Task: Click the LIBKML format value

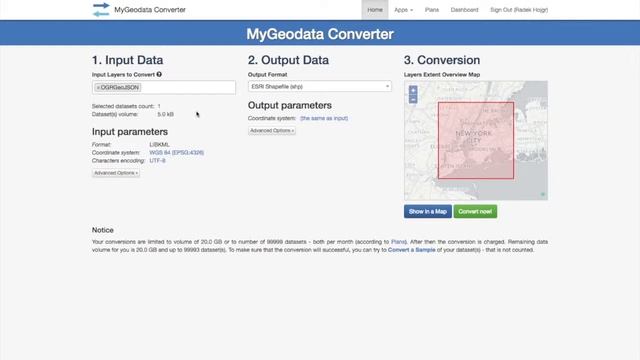Action: pyautogui.click(x=159, y=144)
